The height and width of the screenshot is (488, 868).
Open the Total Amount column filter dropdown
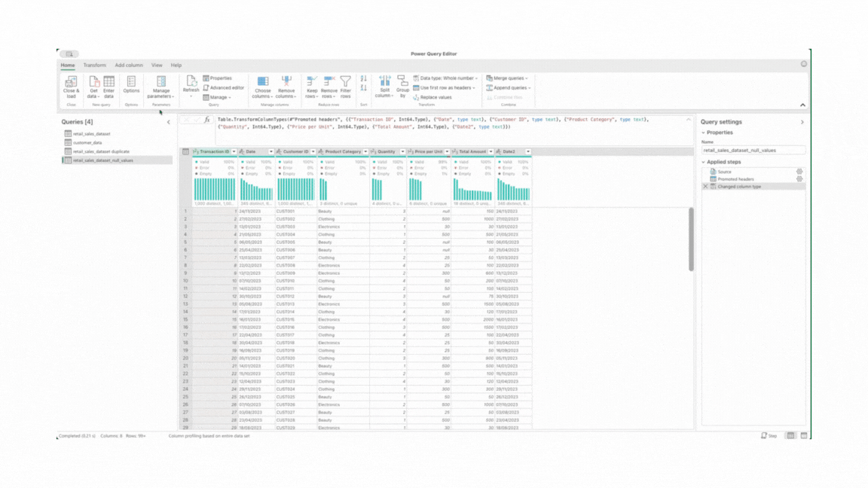[x=491, y=151]
